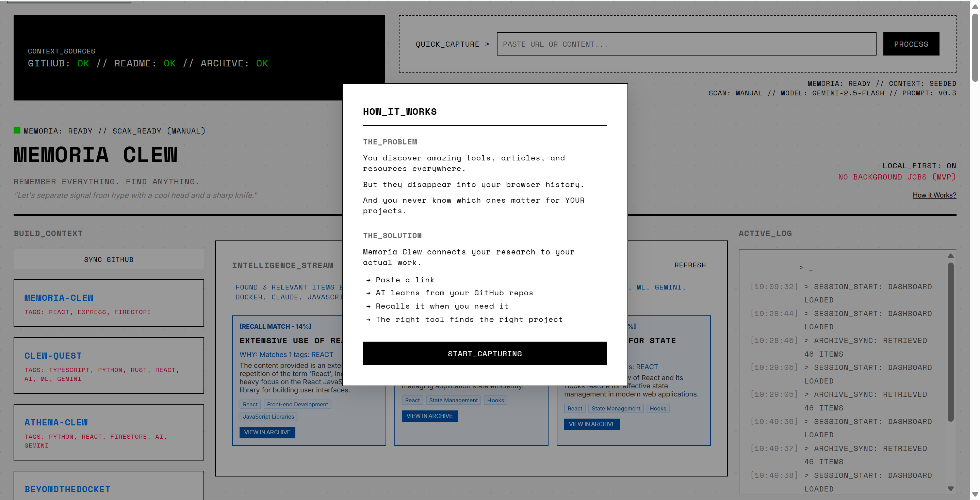Select the MEMORIA-CLEW project card
Image resolution: width=980 pixels, height=500 pixels.
tap(109, 303)
